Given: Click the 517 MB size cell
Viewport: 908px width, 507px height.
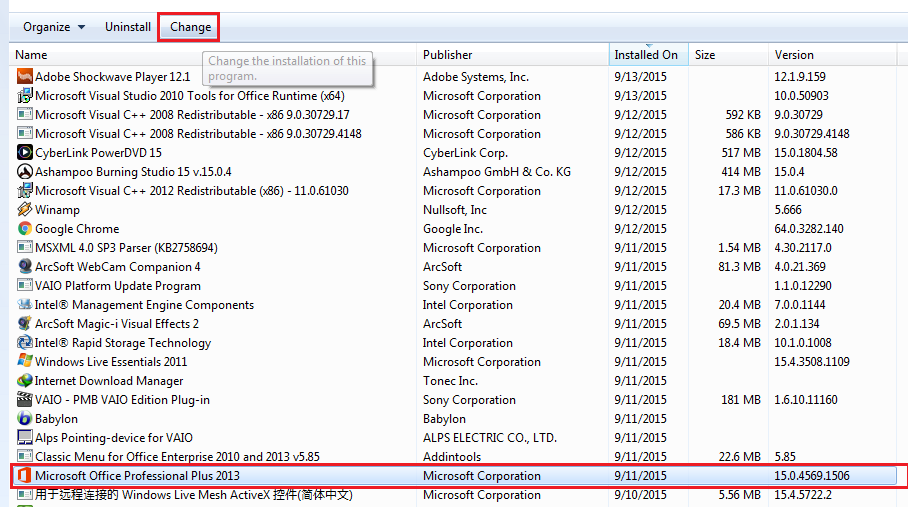Looking at the screenshot, I should (x=741, y=153).
